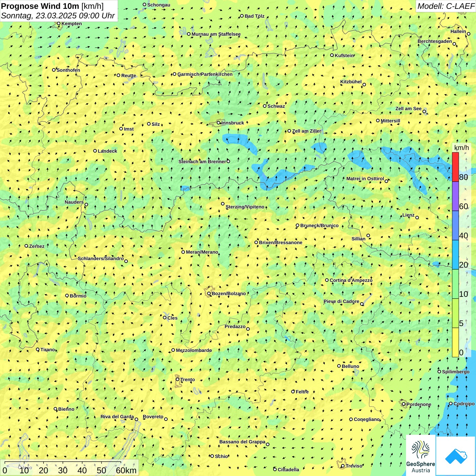Click the 'Meran/Merano' label
The height and width of the screenshot is (476, 476).
[x=202, y=252]
